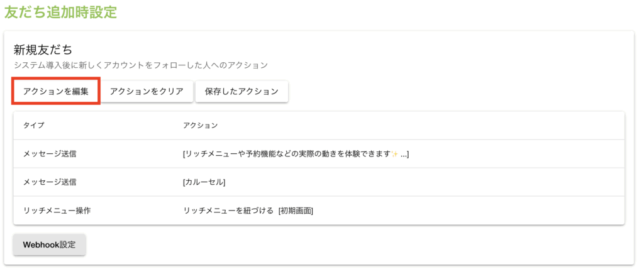Click the リッチメニューを紐づける action text
The width and height of the screenshot is (644, 272).
pyautogui.click(x=228, y=210)
